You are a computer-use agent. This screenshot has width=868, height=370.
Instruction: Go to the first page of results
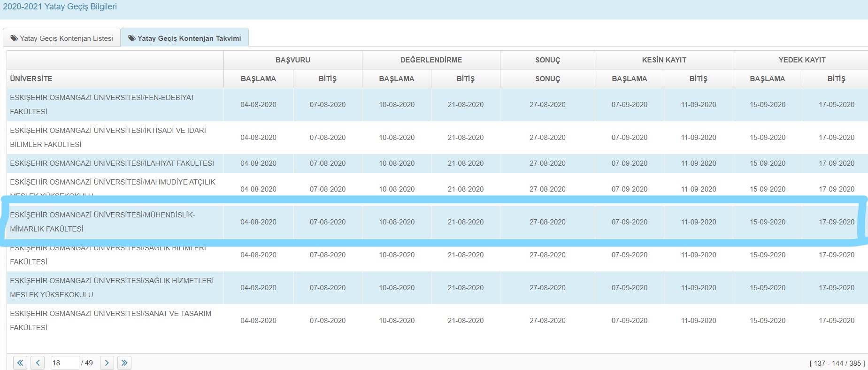click(20, 363)
